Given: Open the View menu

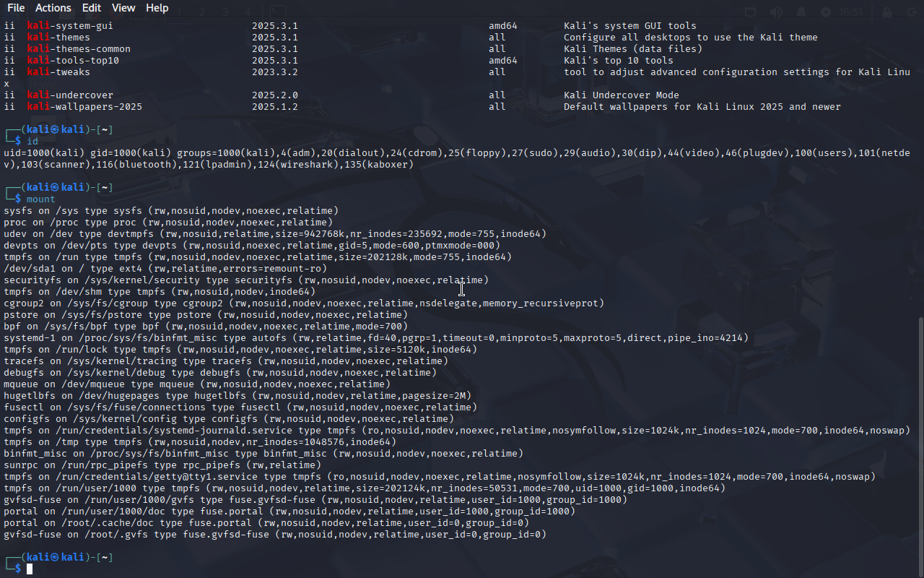Looking at the screenshot, I should 123,8.
